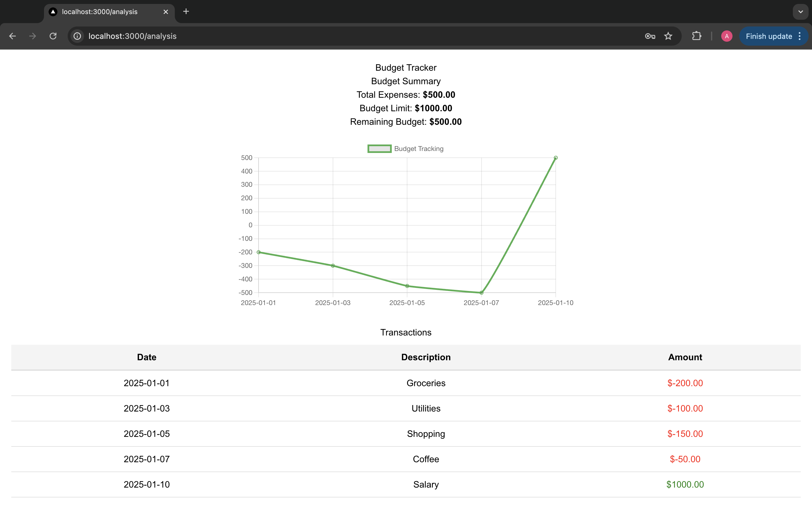Select the localhost:3000/analysis tab

pyautogui.click(x=100, y=12)
